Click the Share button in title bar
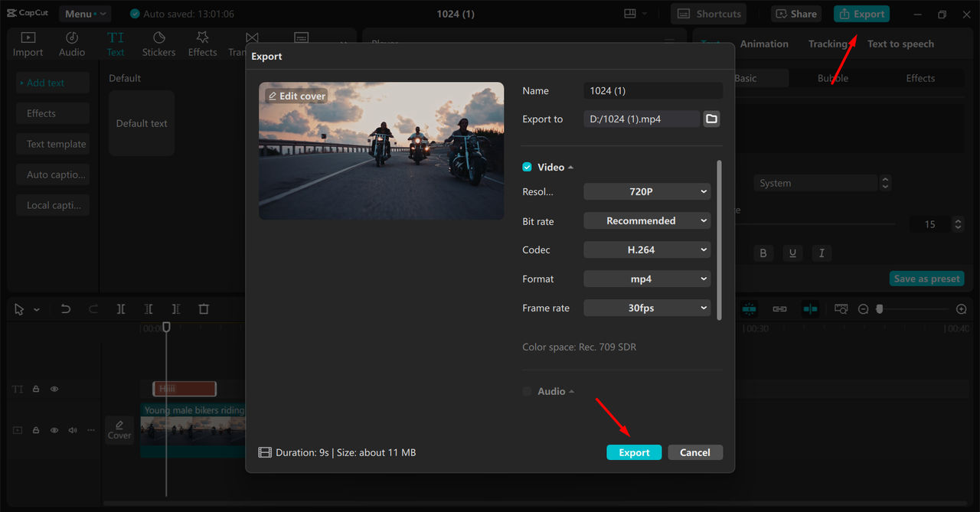This screenshot has height=512, width=980. [x=797, y=14]
